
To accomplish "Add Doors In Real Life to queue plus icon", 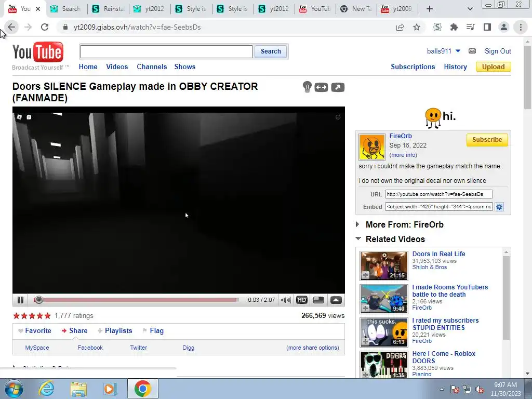I will pos(365,275).
